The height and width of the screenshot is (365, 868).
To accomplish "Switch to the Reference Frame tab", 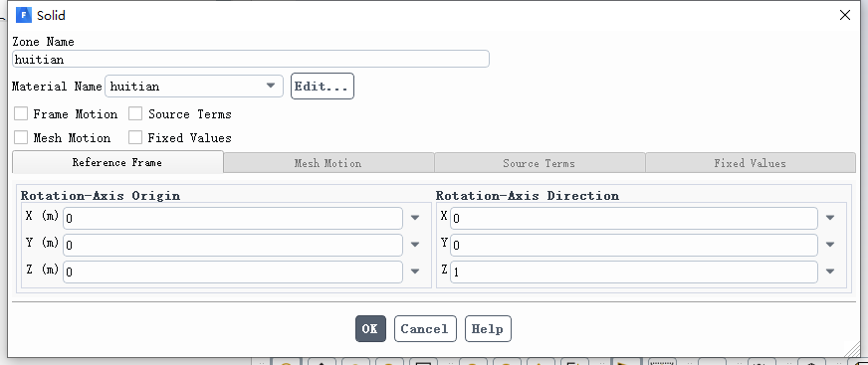I will coord(117,162).
